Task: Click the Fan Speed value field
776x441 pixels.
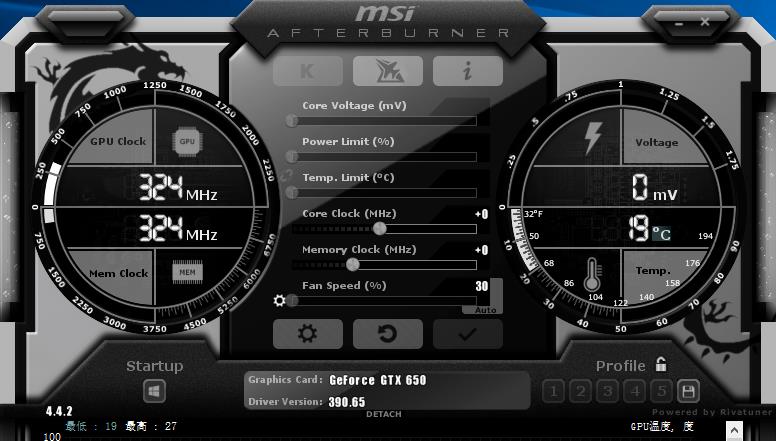Action: (x=481, y=286)
